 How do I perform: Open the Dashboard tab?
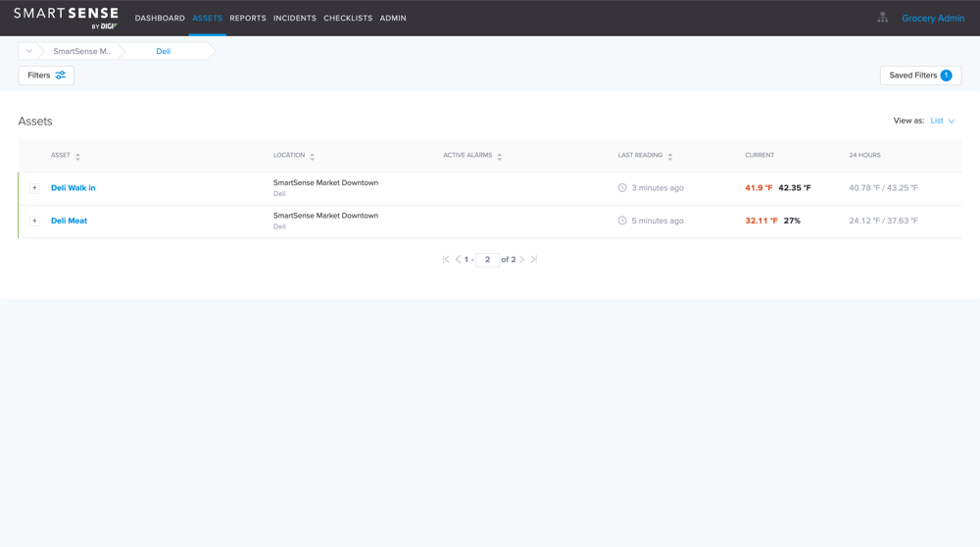pos(160,18)
